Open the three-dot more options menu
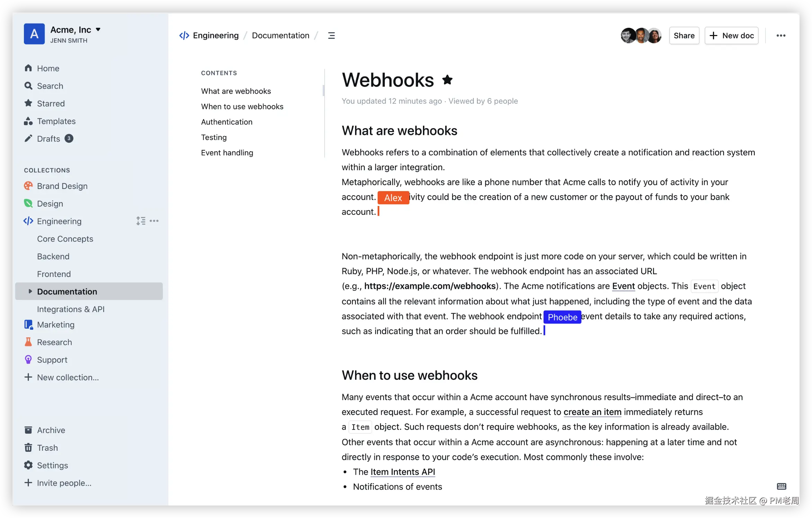812x518 pixels. pos(780,35)
